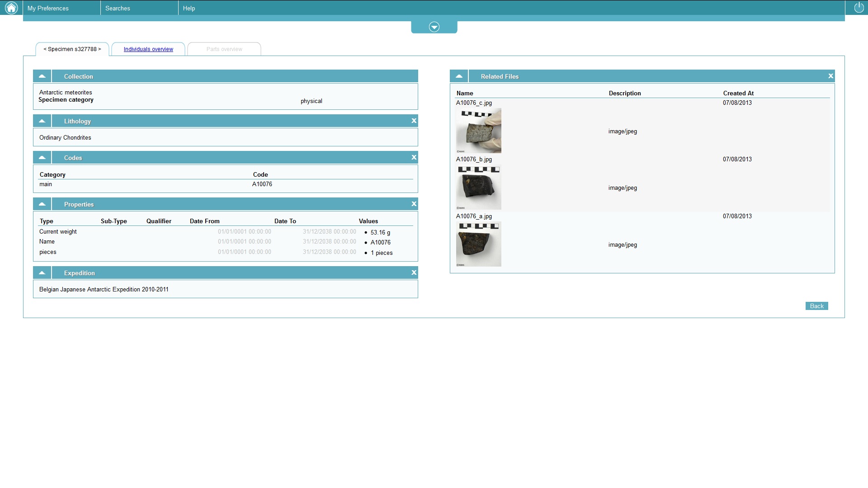Switch to Individuals overview tab
Screen dimensions: 868x488
tap(148, 49)
